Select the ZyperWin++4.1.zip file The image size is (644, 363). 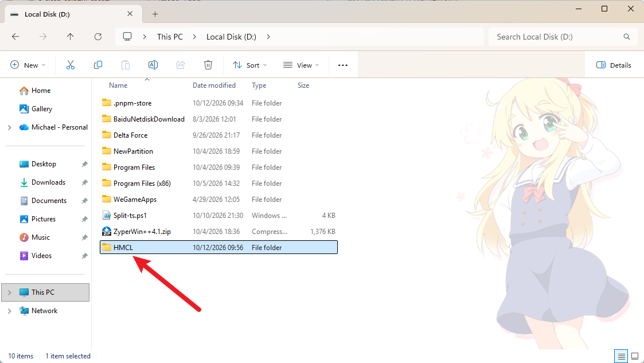pyautogui.click(x=218, y=231)
